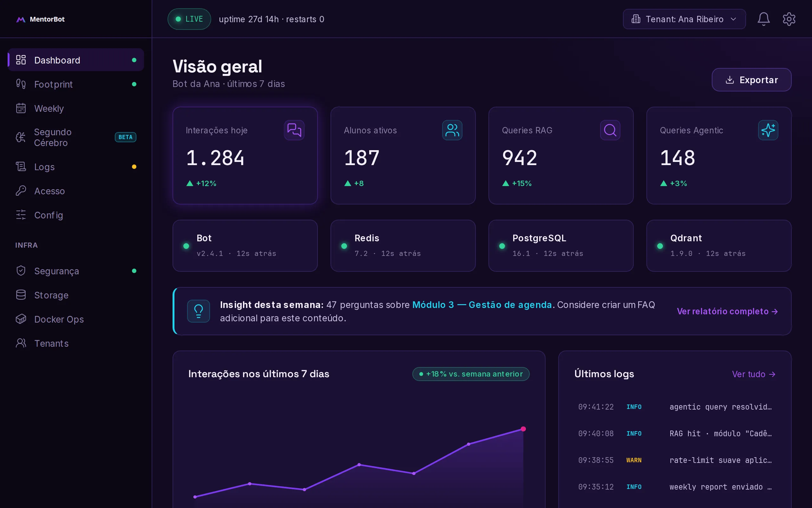
Task: Go to Storage under Infra
Action: (76, 295)
